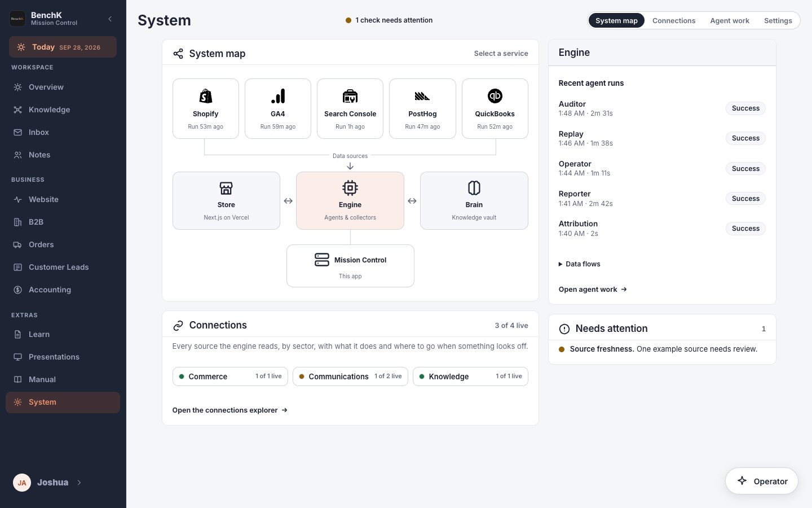Screen dimensions: 812x508
Task: Follow the Open agent work link
Action: pos(593,290)
